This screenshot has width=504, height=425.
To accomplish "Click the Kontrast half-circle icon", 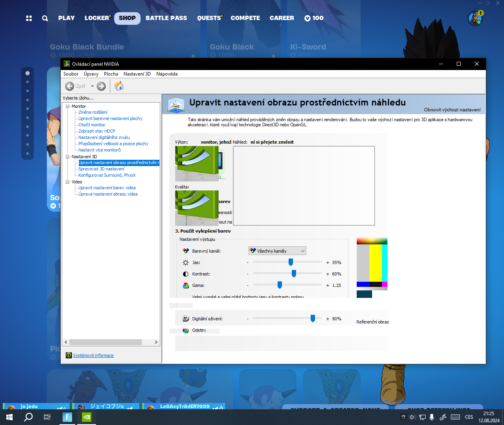I will coord(186,274).
